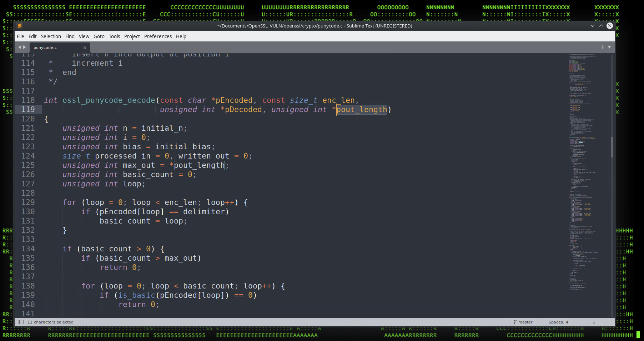Click the Sublime Text logo in title bar
Screen dimensions: 644x341
tap(20, 26)
